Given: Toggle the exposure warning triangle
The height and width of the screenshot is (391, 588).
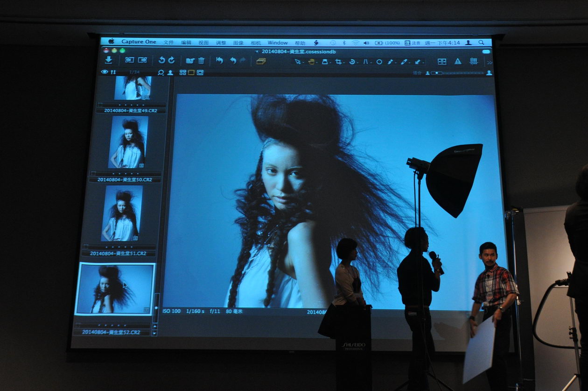Looking at the screenshot, I should (x=458, y=61).
